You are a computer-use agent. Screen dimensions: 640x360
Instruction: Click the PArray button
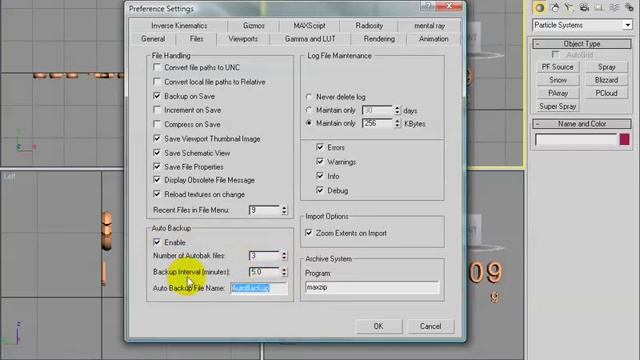[558, 93]
